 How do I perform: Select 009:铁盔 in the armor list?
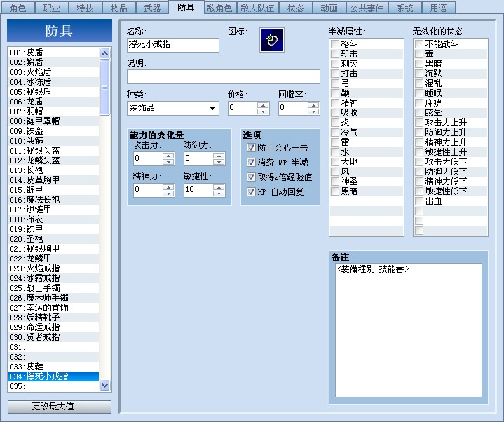[x=54, y=131]
